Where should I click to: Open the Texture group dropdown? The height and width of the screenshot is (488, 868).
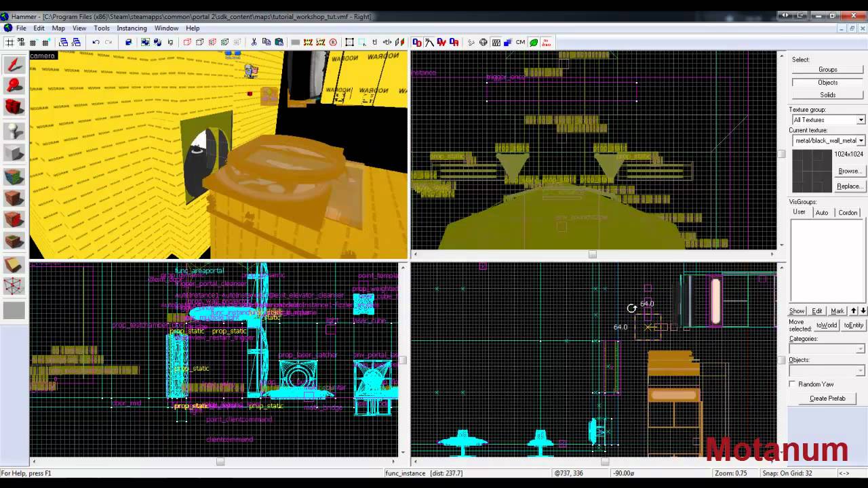click(829, 120)
